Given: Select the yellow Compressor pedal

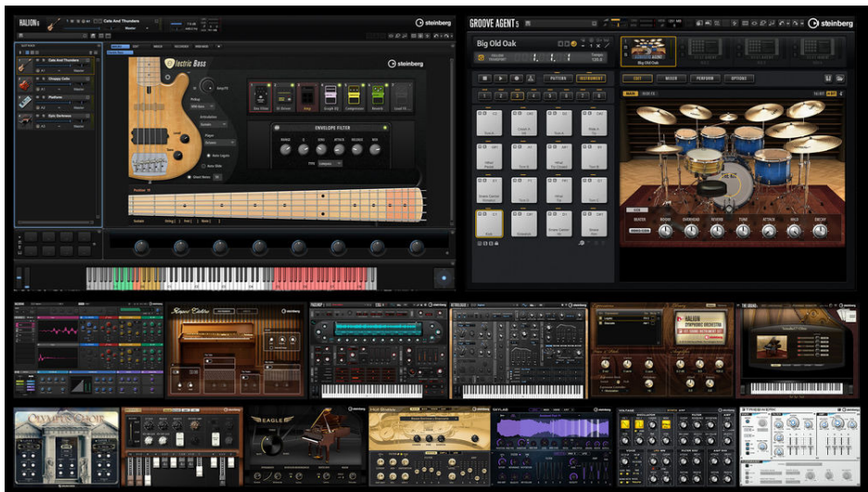Looking at the screenshot, I should click(354, 98).
